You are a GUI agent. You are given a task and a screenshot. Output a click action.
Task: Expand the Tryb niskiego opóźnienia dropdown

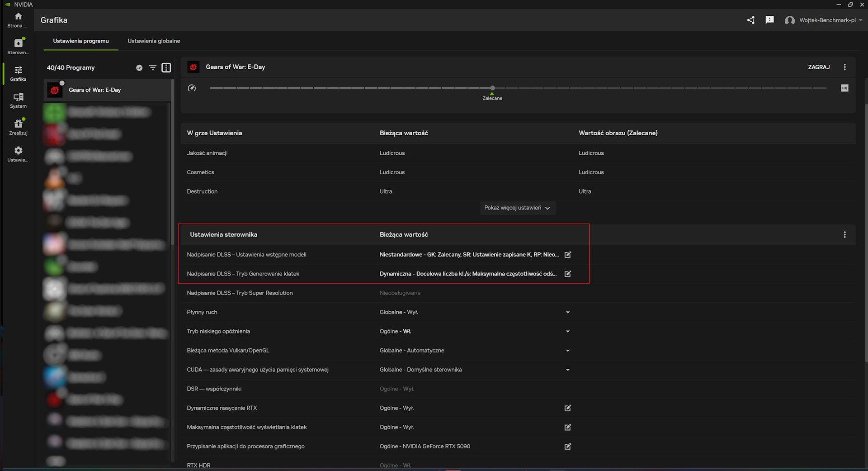click(x=568, y=332)
